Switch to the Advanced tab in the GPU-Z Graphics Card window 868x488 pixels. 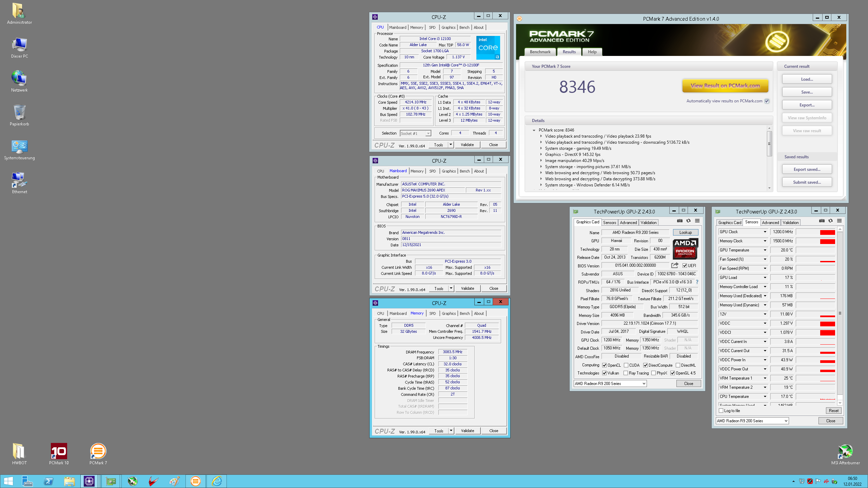tap(628, 223)
